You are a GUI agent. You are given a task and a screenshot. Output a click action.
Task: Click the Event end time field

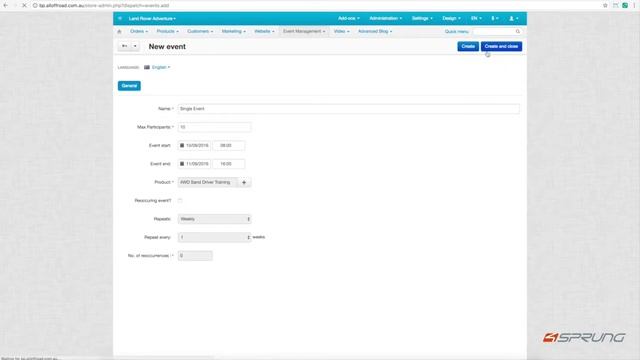point(229,164)
